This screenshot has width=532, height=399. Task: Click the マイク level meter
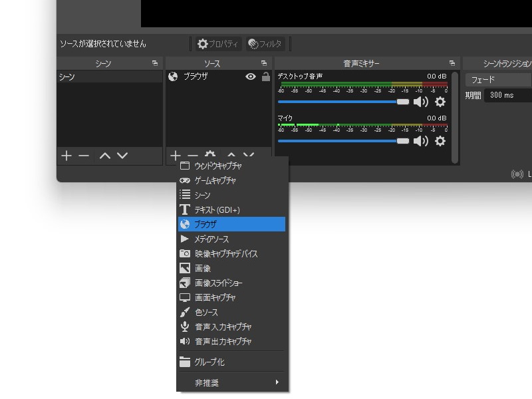point(362,125)
